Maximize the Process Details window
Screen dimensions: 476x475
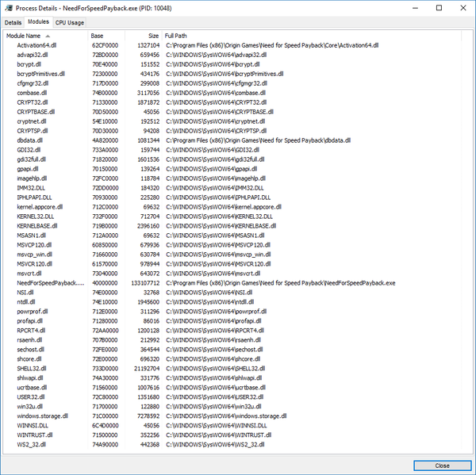[x=439, y=8]
